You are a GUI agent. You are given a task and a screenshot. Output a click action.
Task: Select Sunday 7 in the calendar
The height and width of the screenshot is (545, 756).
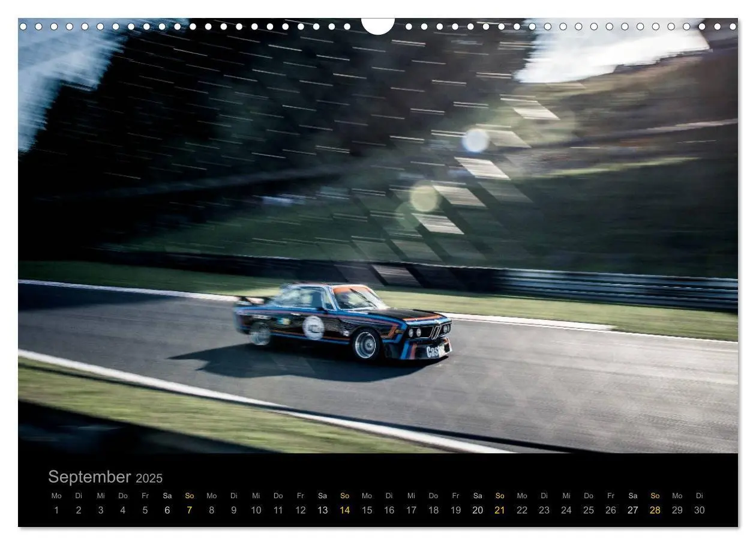[190, 510]
